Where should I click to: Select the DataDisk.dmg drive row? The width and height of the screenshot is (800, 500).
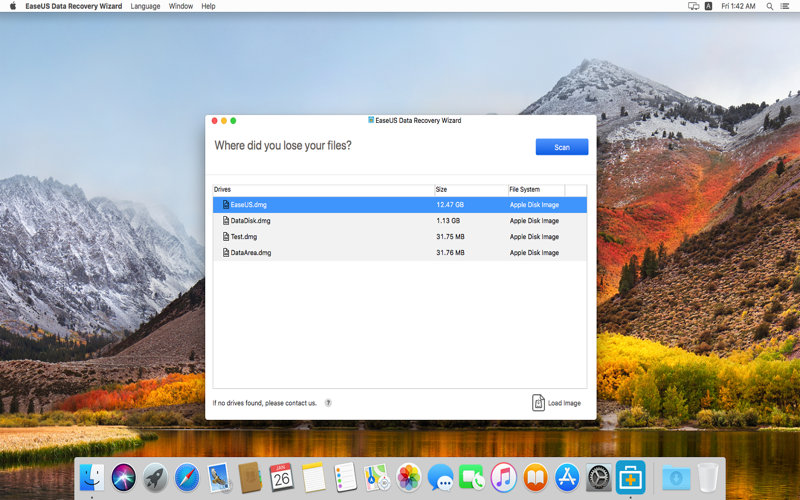399,220
